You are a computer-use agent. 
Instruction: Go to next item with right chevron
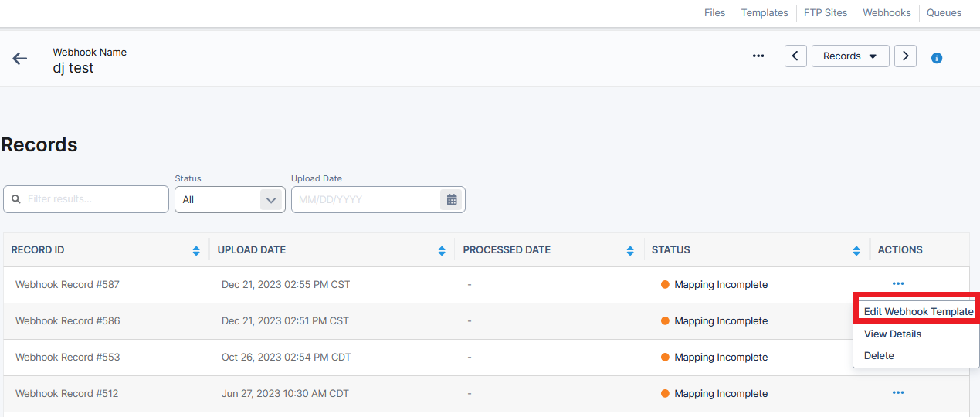[905, 56]
